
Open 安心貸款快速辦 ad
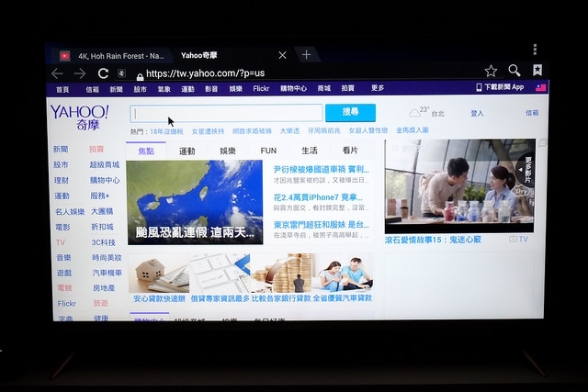[x=159, y=298]
